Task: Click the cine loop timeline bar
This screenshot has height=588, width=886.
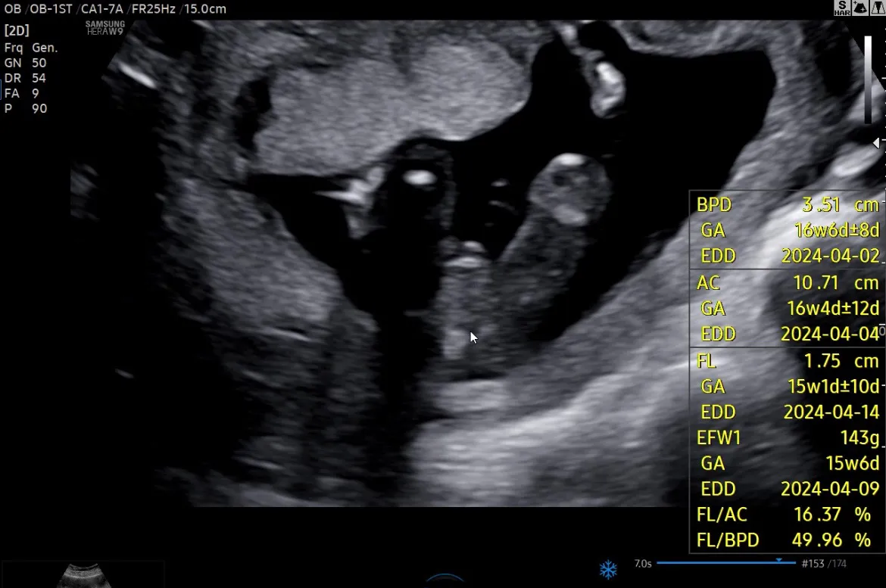Action: [726, 563]
